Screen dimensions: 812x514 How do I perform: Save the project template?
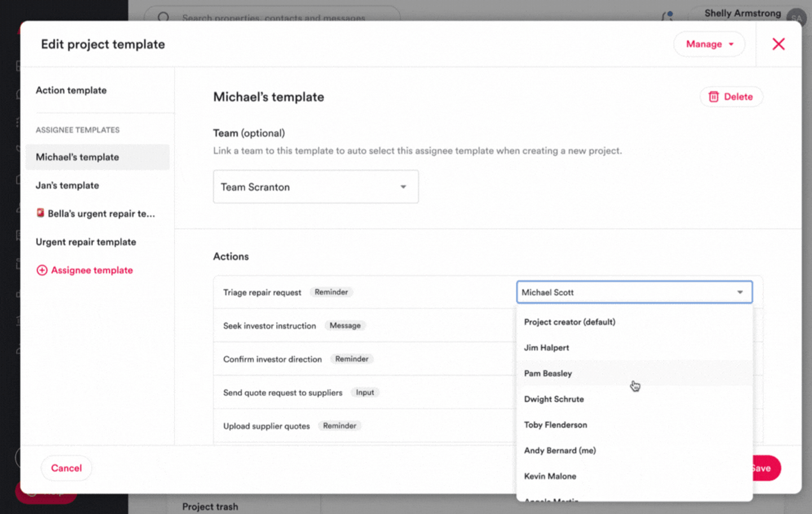765,468
